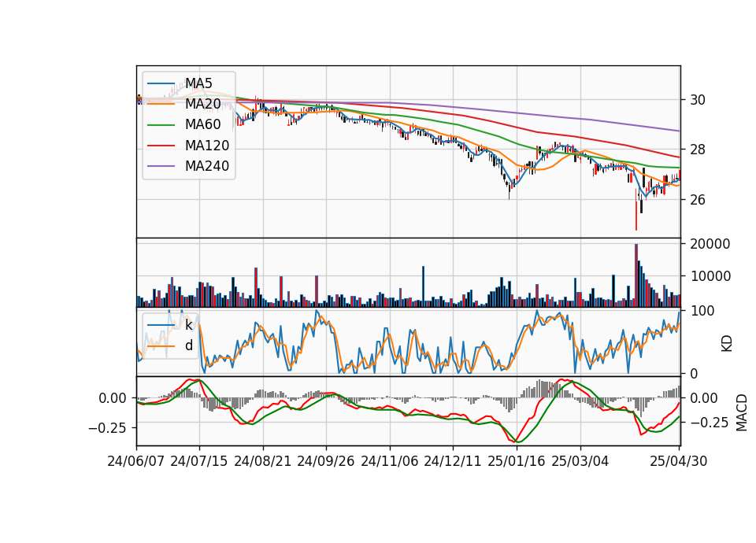This screenshot has height=543, width=756.
Task: Click the green line sample beside MA60
Action: (x=161, y=125)
